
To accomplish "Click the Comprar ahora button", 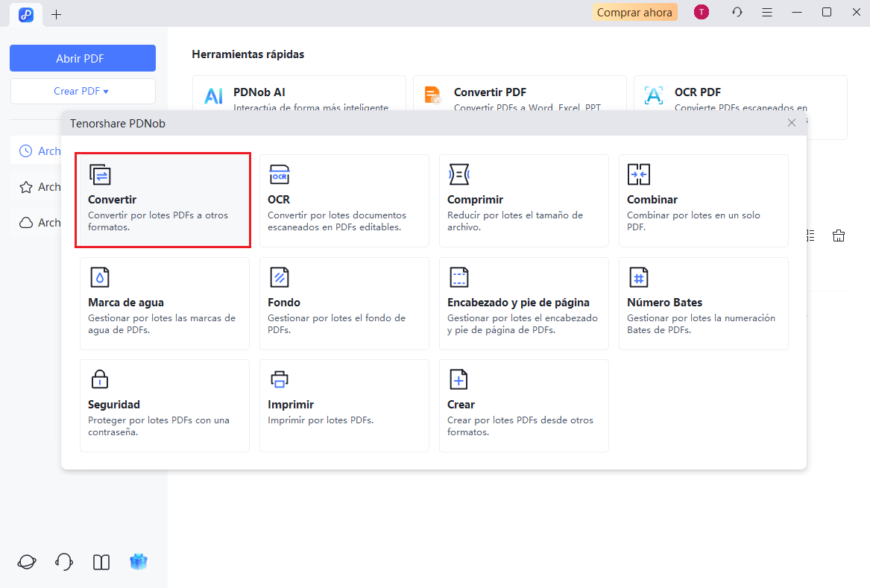I will [x=634, y=12].
